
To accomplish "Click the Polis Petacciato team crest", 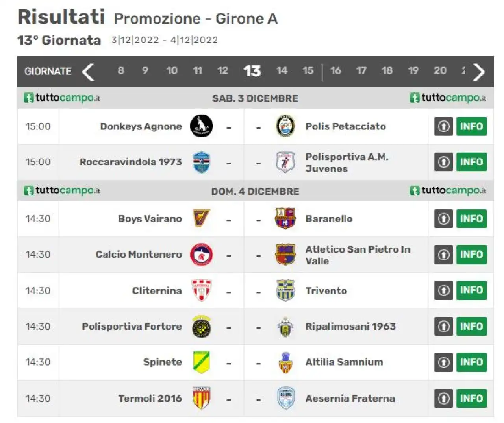I will (285, 126).
